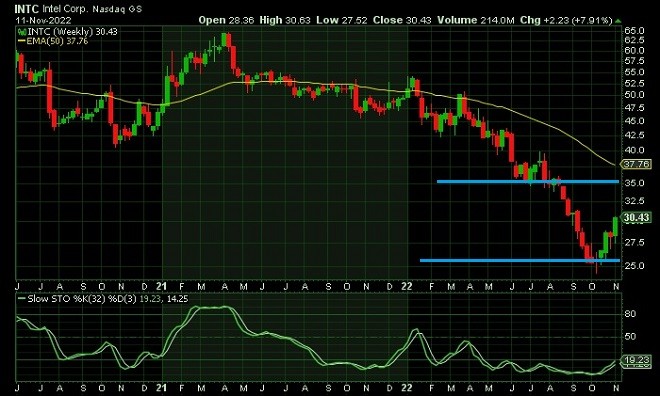Click the INTC ticker symbol in header
This screenshot has height=396, width=660.
27,9
